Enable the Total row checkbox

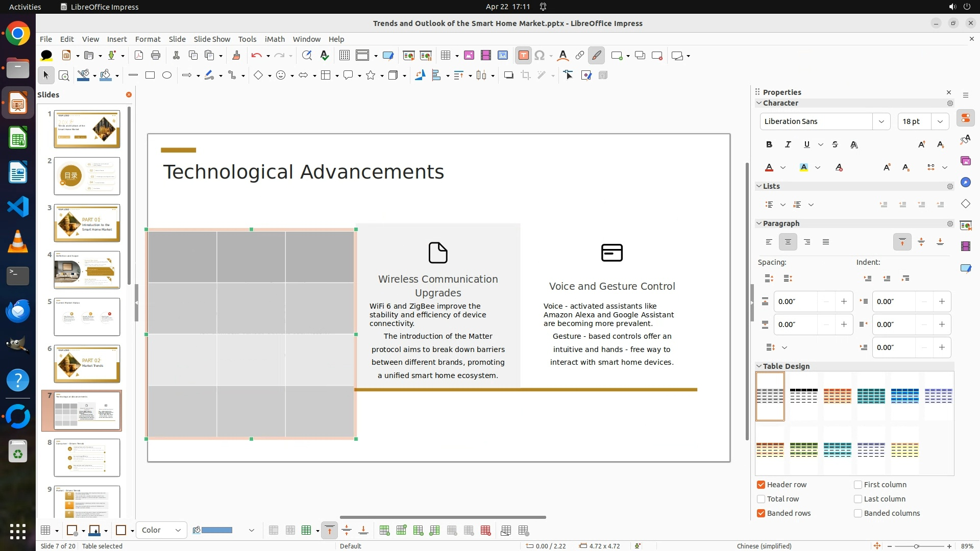(x=761, y=499)
